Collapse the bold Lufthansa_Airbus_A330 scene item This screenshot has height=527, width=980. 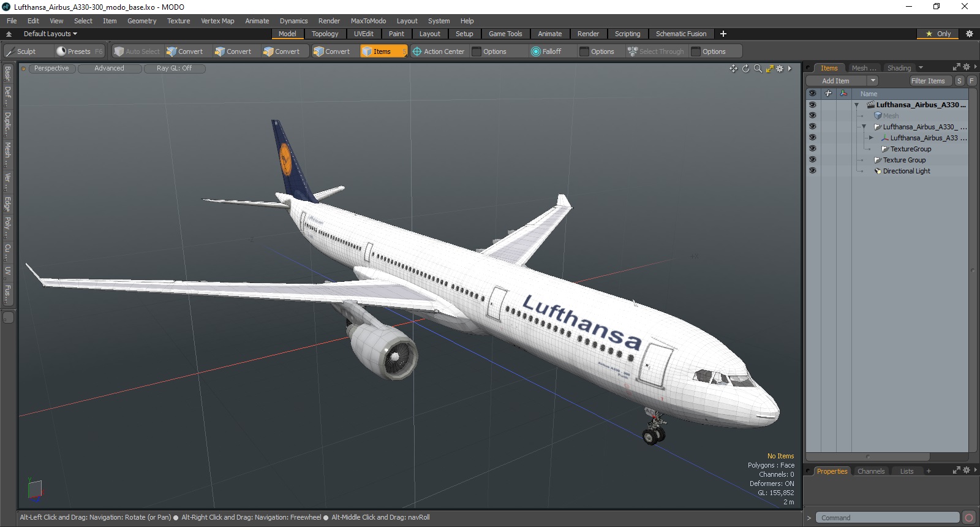[x=856, y=105]
